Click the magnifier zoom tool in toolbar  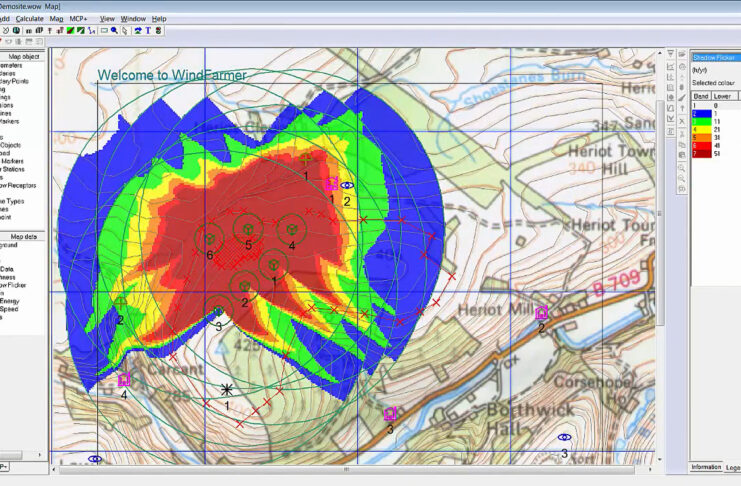point(115,31)
